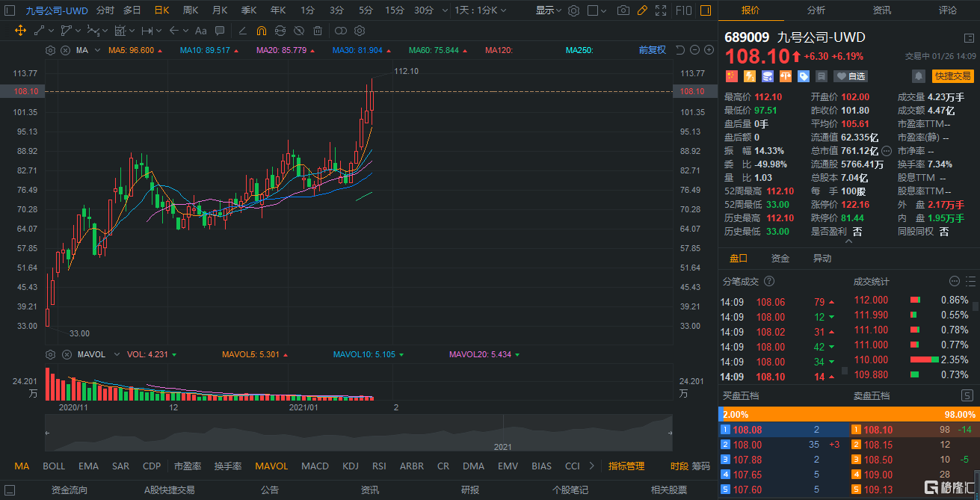Switch to 分时 intraday view

105,10
